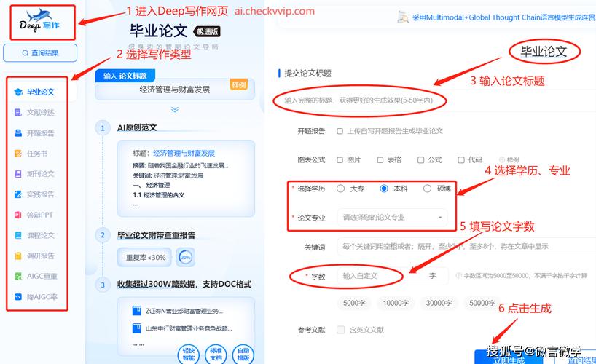Click the 毕业论文附带查重报告 heading
This screenshot has height=364, width=596.
pyautogui.click(x=156, y=235)
